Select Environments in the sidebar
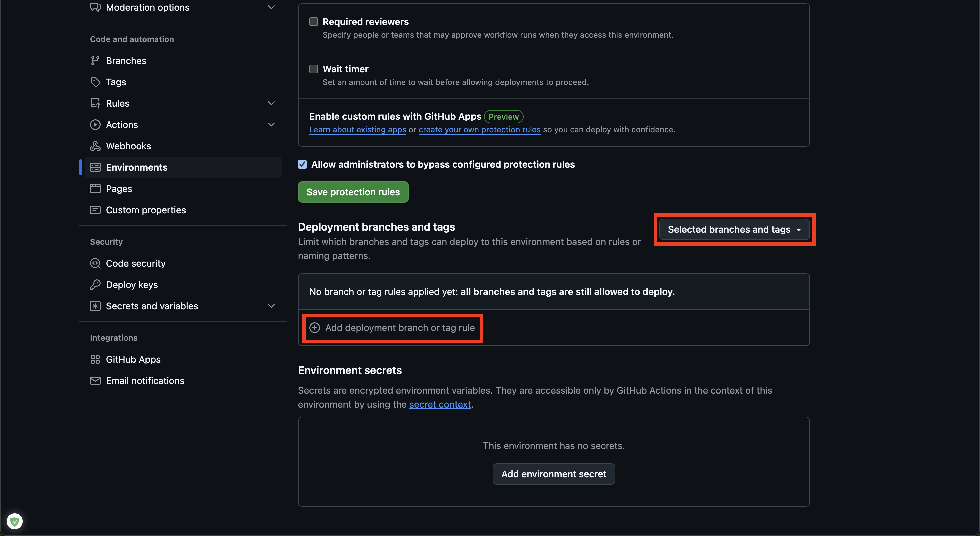This screenshot has width=980, height=536. [x=183, y=167]
